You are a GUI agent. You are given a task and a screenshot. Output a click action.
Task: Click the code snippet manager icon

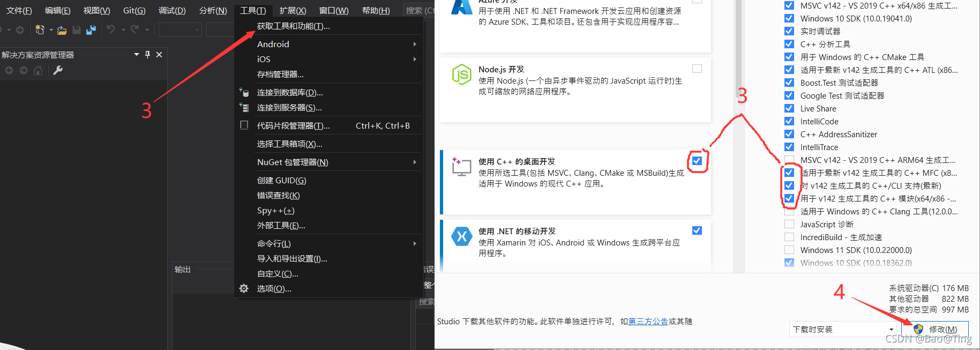[244, 125]
